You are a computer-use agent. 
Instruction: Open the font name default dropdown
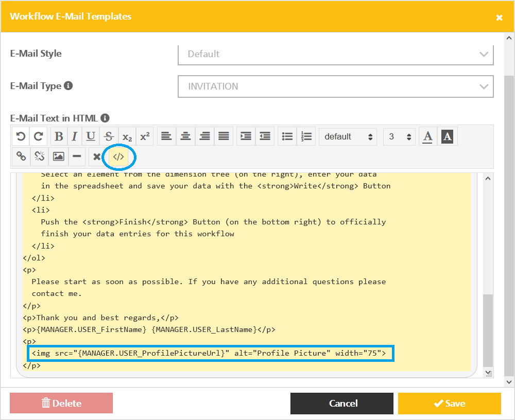348,137
